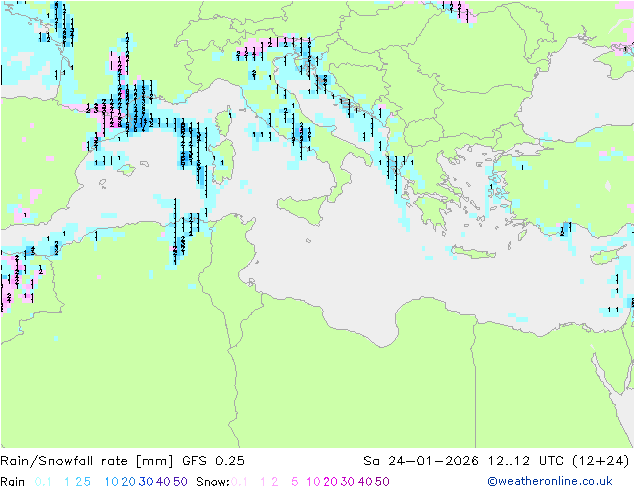
Task: Select the Snow 5 legend value
Action: click(x=294, y=482)
